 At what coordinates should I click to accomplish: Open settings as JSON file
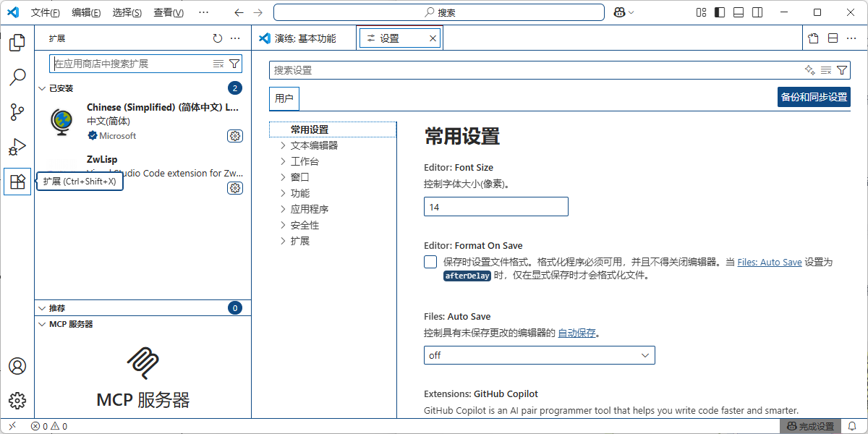pos(814,38)
